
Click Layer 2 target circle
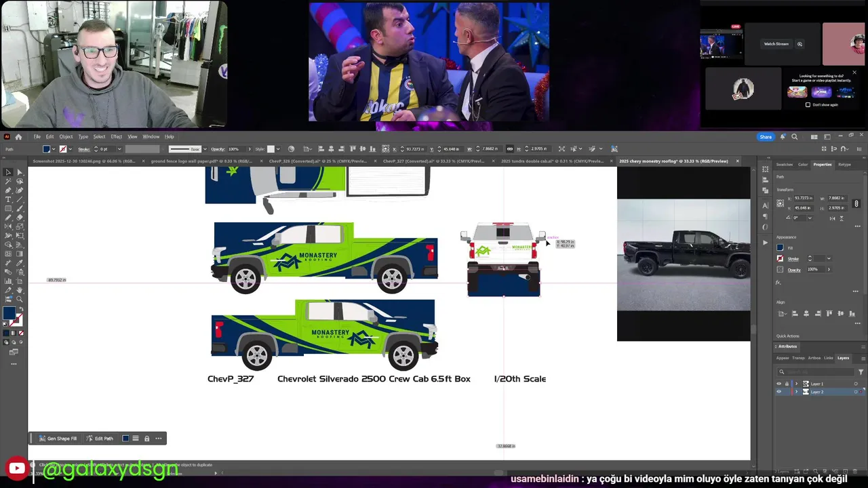pyautogui.click(x=856, y=392)
